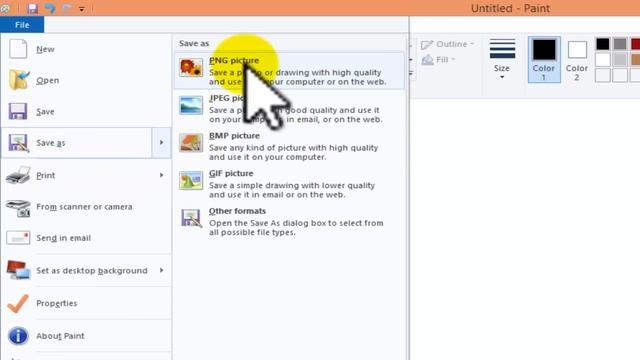Click the PNG picture thumbnail icon

pos(191,67)
